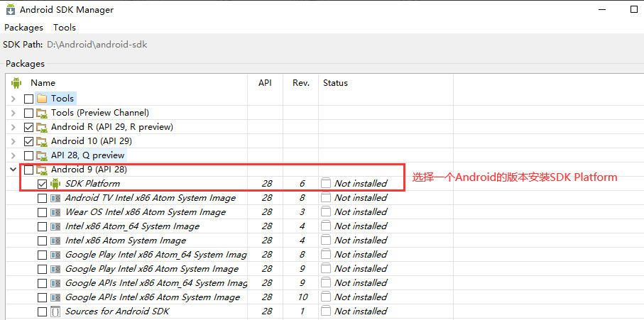644x320 pixels.
Task: Click the Status column header
Action: point(335,83)
